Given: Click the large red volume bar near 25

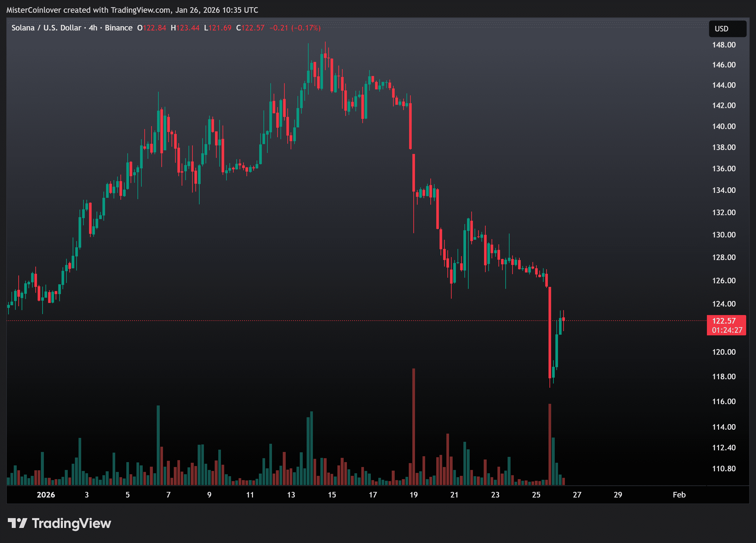Looking at the screenshot, I should (550, 444).
